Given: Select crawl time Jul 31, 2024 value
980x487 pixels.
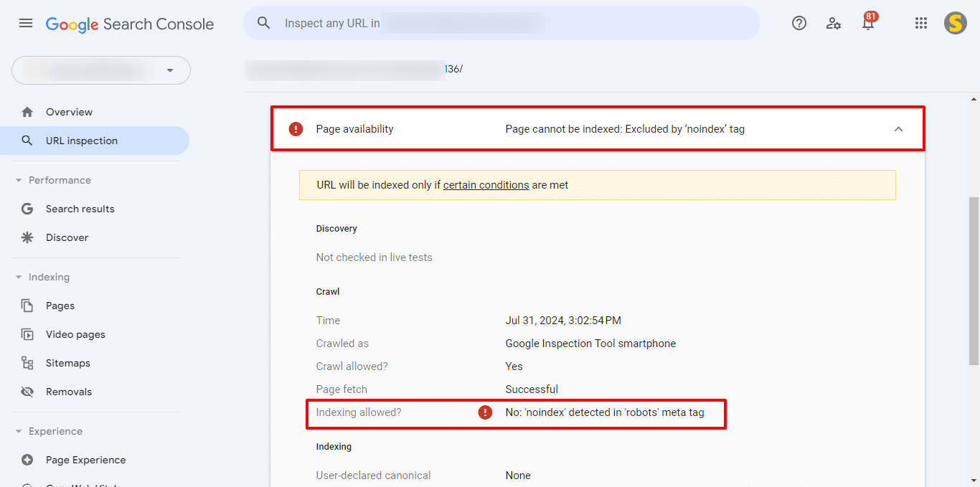Looking at the screenshot, I should 563,321.
